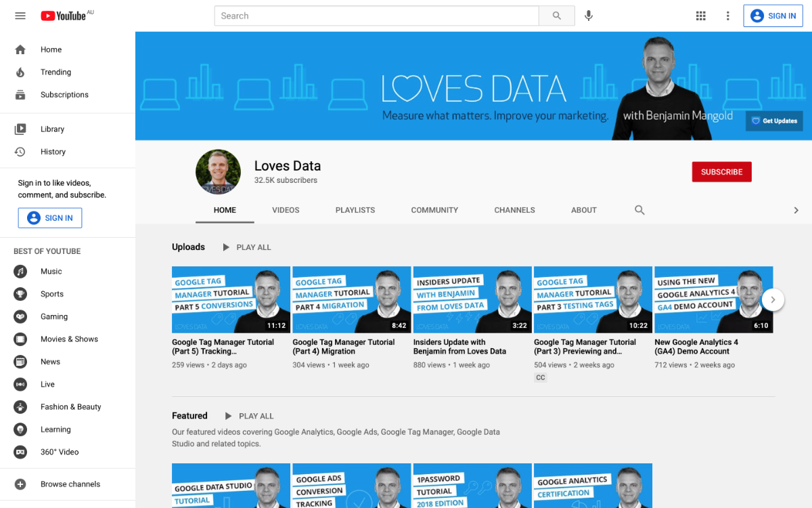Open History clock icon
The height and width of the screenshot is (508, 812).
coord(20,152)
